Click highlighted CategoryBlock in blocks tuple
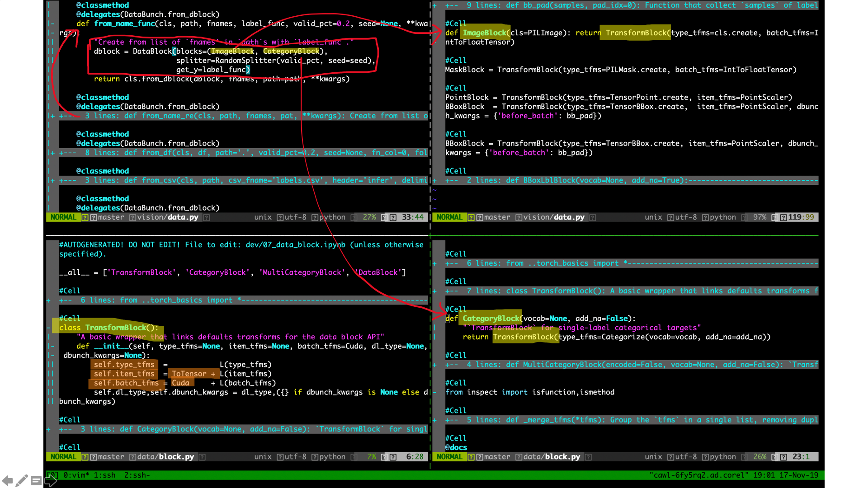The image size is (868, 488). tap(291, 52)
